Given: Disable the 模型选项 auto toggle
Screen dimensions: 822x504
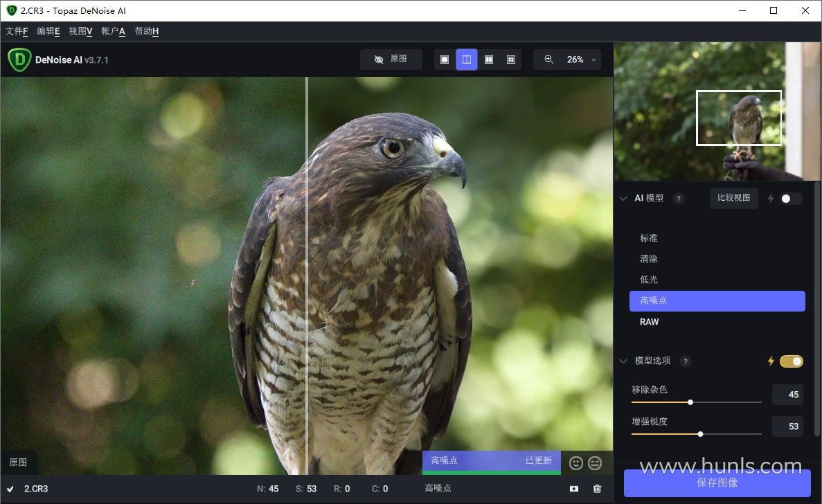Looking at the screenshot, I should pos(791,361).
